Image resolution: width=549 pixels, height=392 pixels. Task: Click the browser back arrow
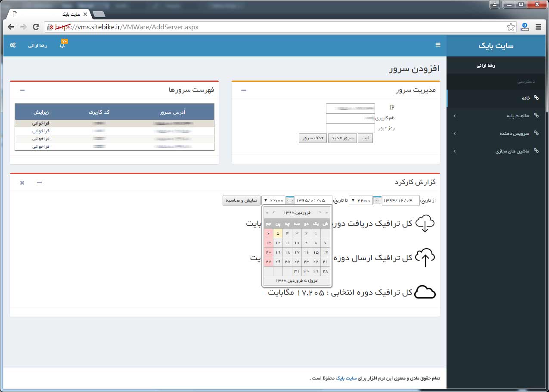tap(11, 27)
